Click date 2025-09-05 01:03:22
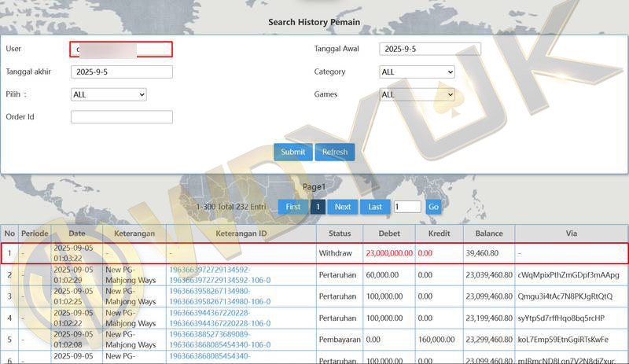629x364 pixels. 73,253
